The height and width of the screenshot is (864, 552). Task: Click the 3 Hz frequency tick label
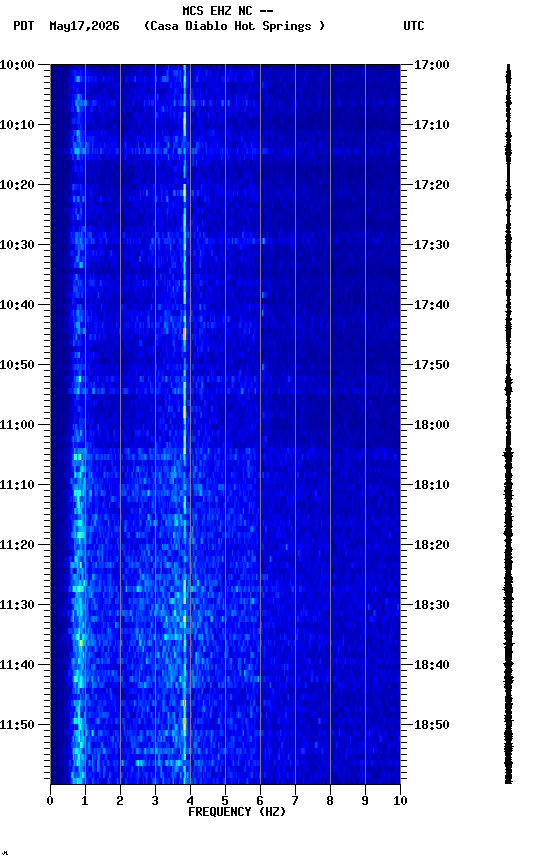(x=155, y=801)
